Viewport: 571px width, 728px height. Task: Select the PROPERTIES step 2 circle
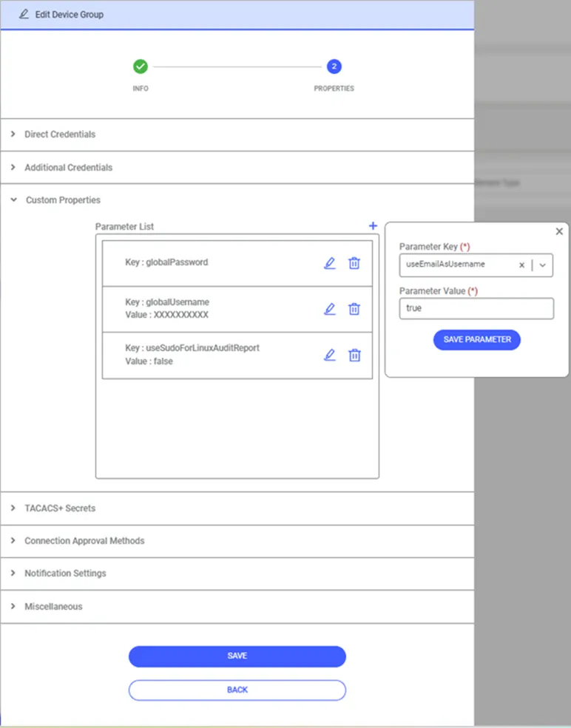pos(334,67)
